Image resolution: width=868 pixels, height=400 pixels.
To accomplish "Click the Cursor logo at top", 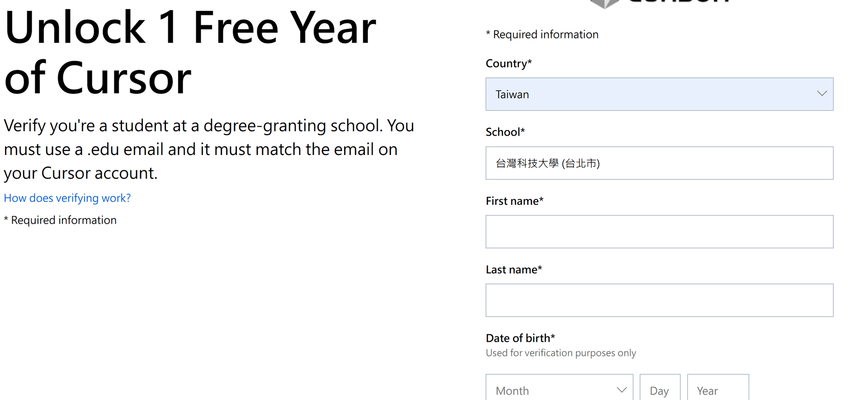I will click(660, 3).
